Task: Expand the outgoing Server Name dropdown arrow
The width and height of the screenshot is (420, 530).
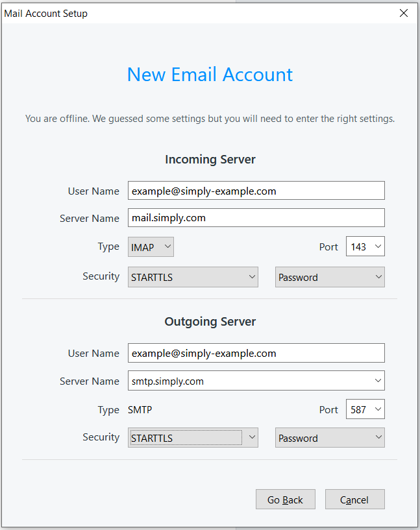Action: [x=378, y=381]
